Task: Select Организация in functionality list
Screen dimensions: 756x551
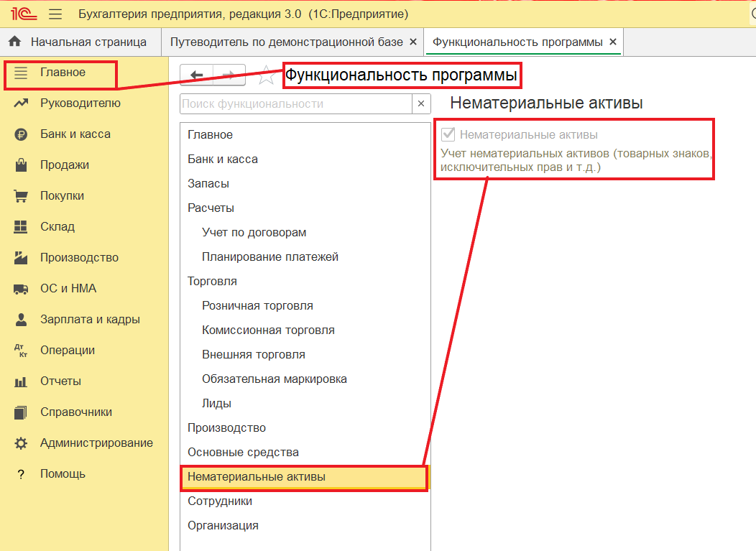Action: (305, 525)
